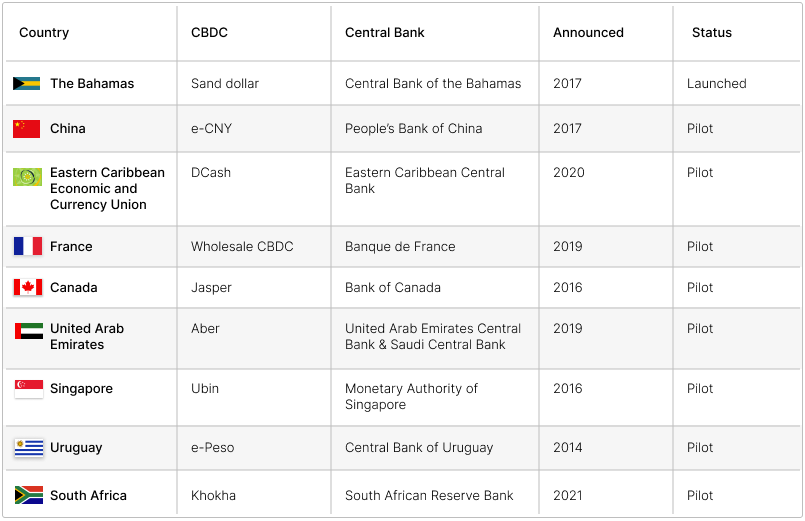The width and height of the screenshot is (805, 521).
Task: Click the Bahamas flag icon
Action: 27,83
